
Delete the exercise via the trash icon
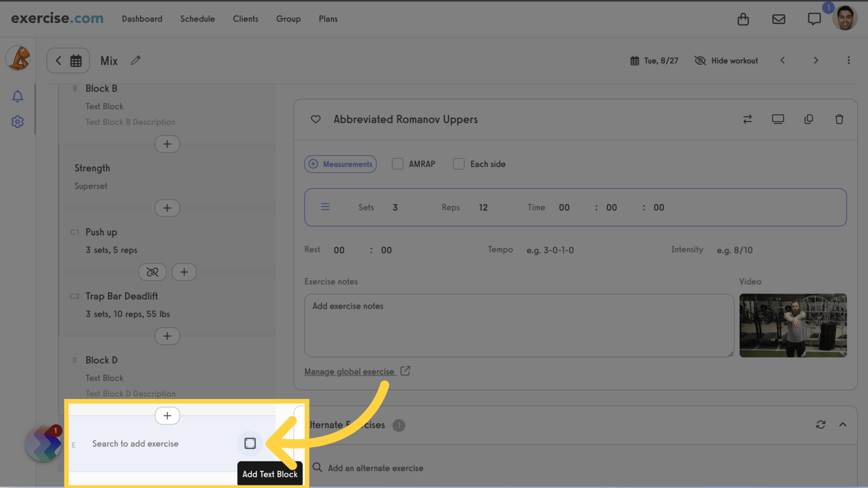[x=839, y=119]
